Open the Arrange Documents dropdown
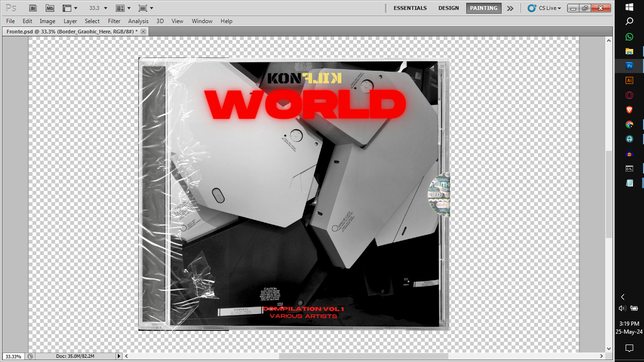 123,8
